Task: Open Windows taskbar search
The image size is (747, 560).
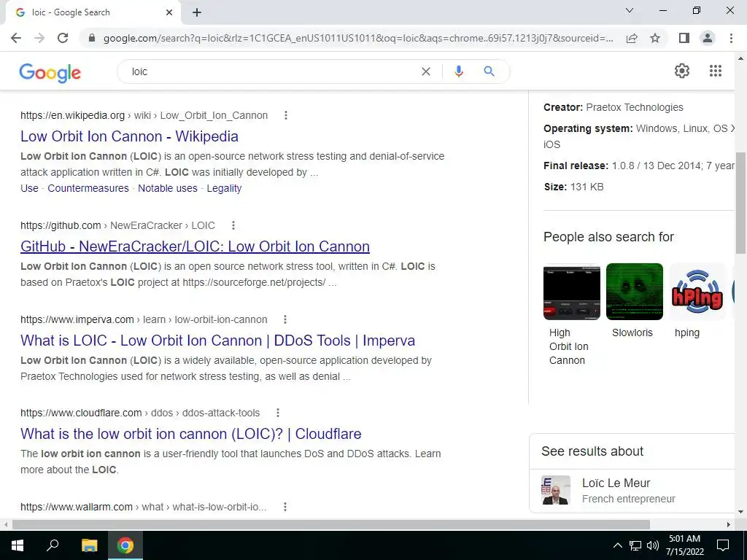Action: 53,545
